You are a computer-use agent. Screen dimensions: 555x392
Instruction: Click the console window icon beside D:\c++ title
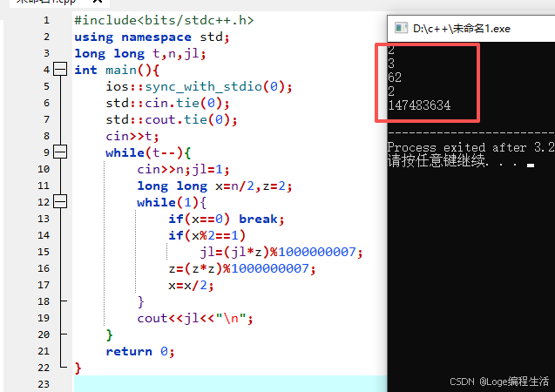[x=401, y=28]
